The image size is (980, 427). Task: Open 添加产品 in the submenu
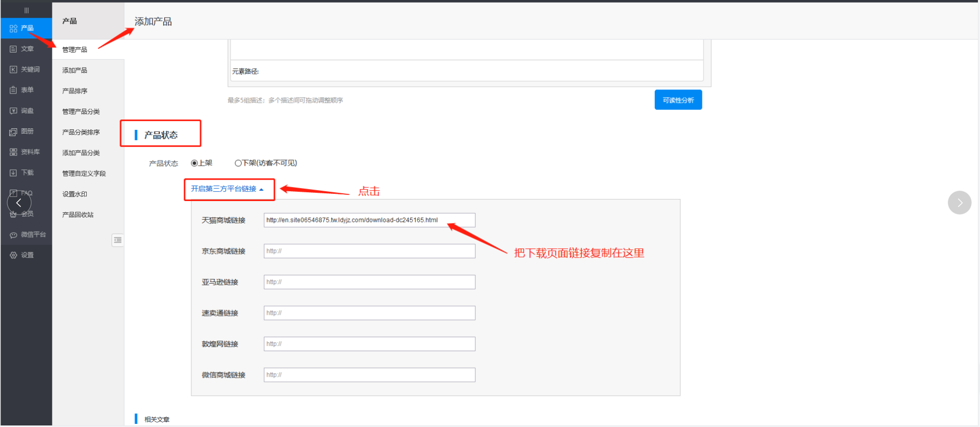(75, 70)
